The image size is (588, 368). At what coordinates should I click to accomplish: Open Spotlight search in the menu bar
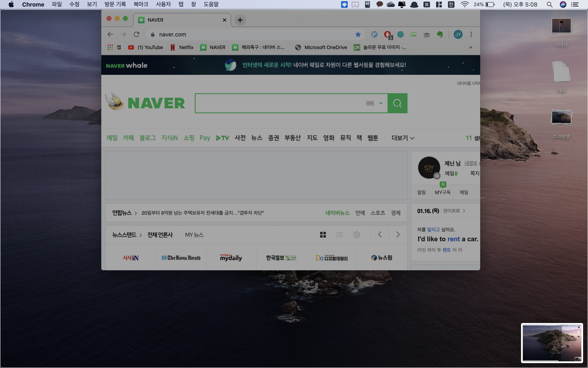[550, 4]
